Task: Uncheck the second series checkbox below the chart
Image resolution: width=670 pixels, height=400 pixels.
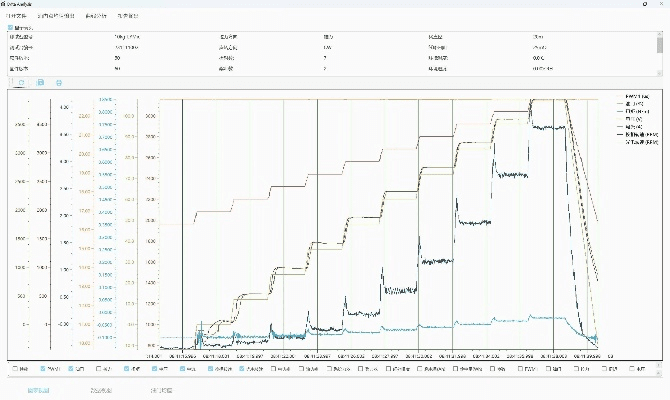Action: tap(43, 368)
